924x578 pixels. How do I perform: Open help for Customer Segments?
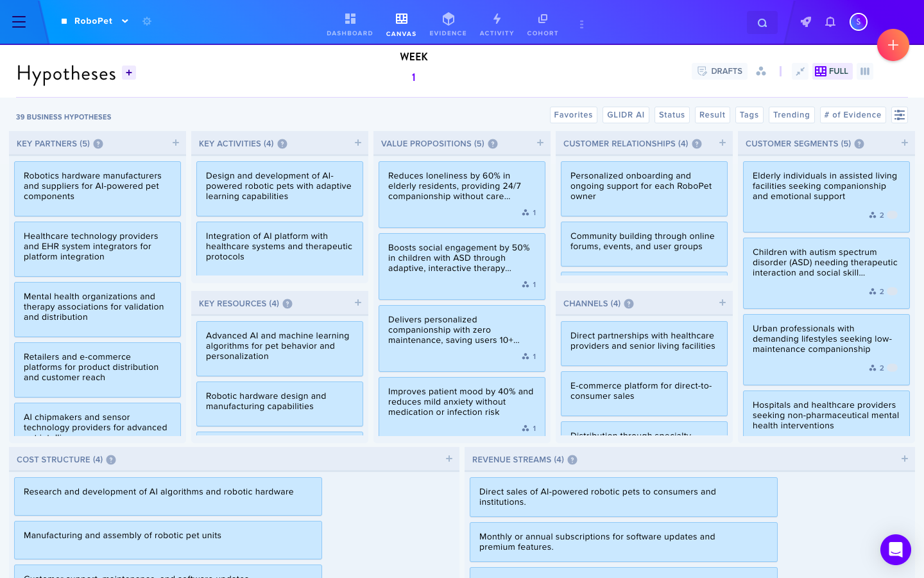click(x=859, y=144)
